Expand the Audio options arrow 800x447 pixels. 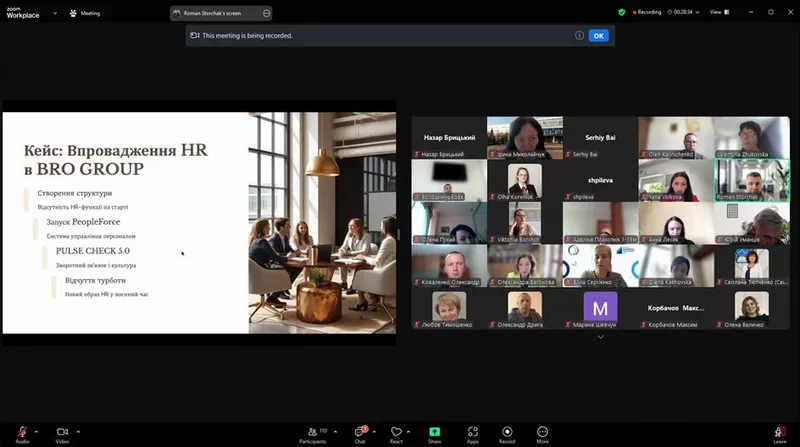coord(36,432)
